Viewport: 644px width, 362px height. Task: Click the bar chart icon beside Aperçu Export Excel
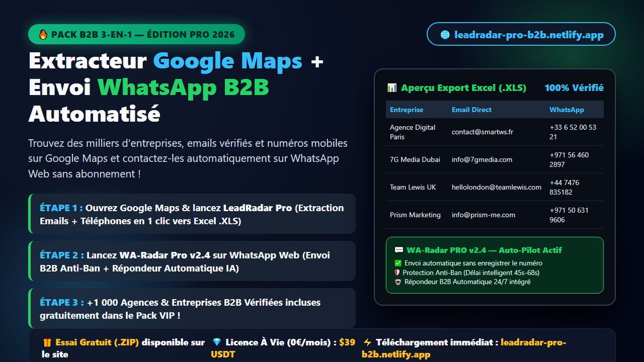[392, 88]
